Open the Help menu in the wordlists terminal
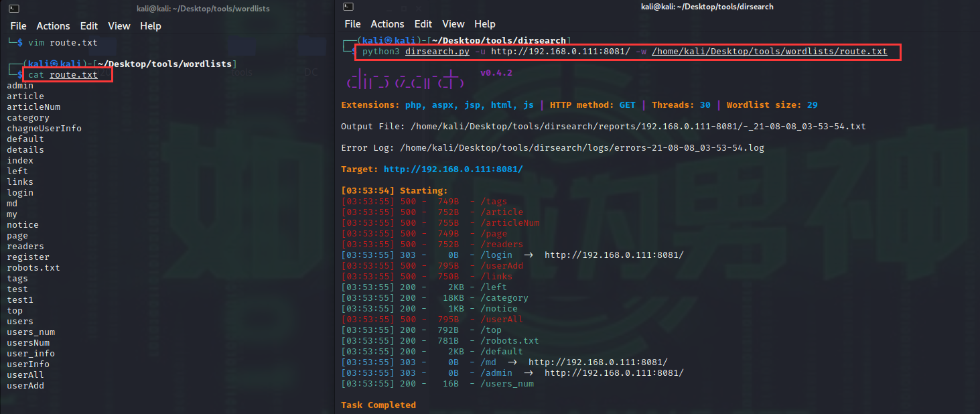The image size is (980, 414). click(150, 25)
